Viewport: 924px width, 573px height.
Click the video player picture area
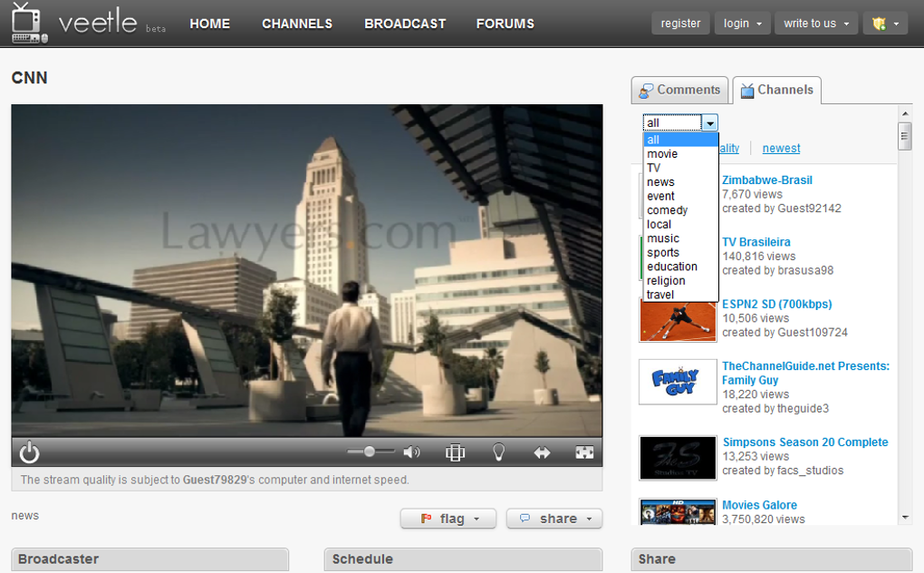(x=307, y=270)
